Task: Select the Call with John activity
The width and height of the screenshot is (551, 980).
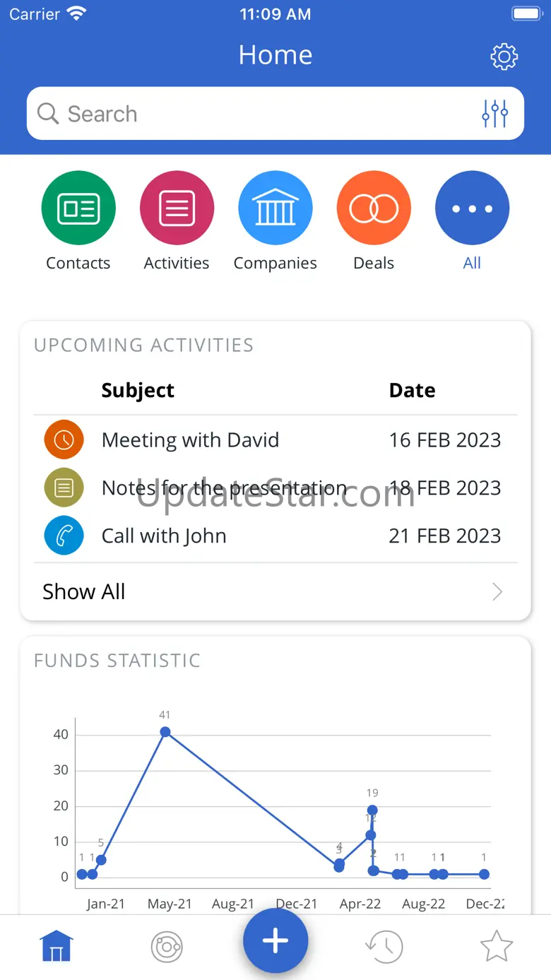Action: 164,536
